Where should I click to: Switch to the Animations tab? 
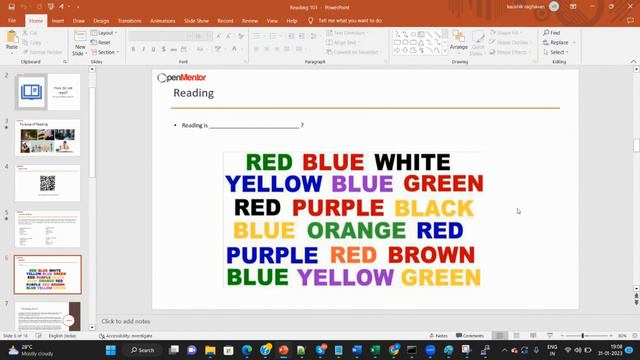(162, 20)
